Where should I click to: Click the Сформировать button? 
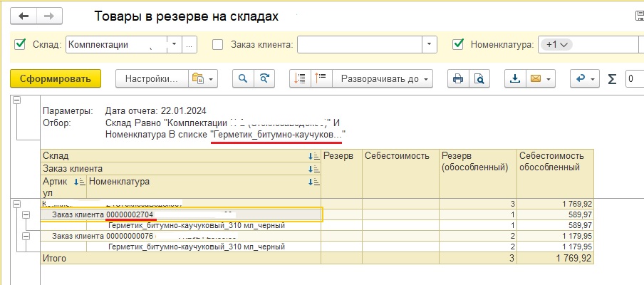(56, 78)
